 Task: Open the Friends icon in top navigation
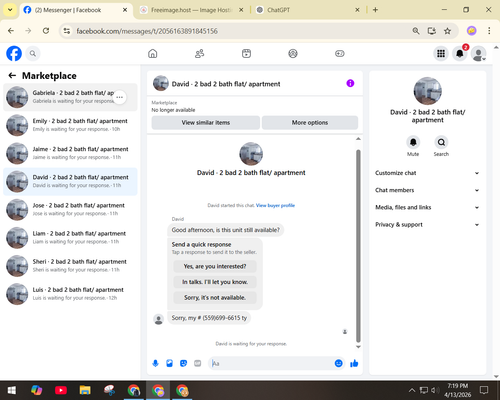[x=199, y=53]
